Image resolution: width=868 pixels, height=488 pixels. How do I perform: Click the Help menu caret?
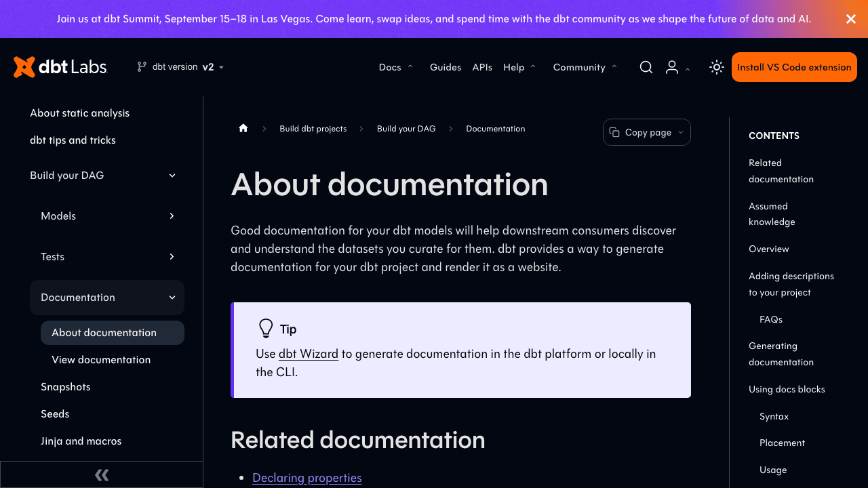pos(533,66)
